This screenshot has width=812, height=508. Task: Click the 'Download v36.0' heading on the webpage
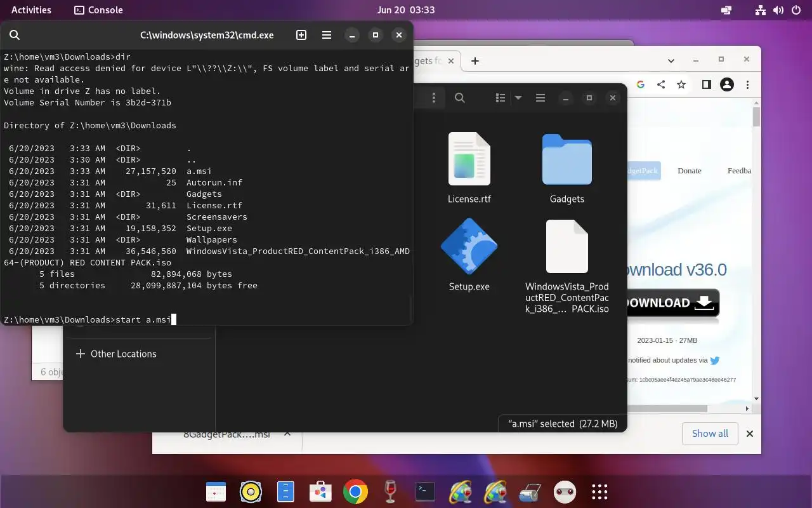point(676,270)
